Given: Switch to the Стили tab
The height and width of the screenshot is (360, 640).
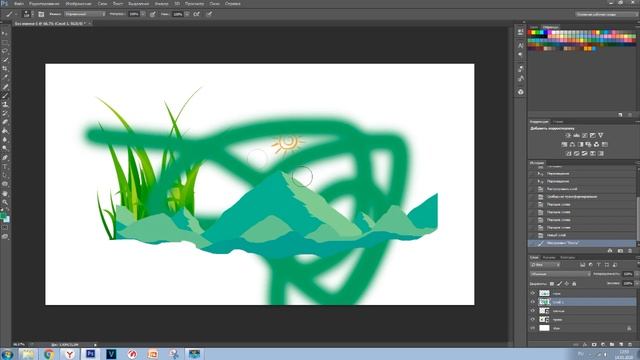Looking at the screenshot, I should (558, 122).
